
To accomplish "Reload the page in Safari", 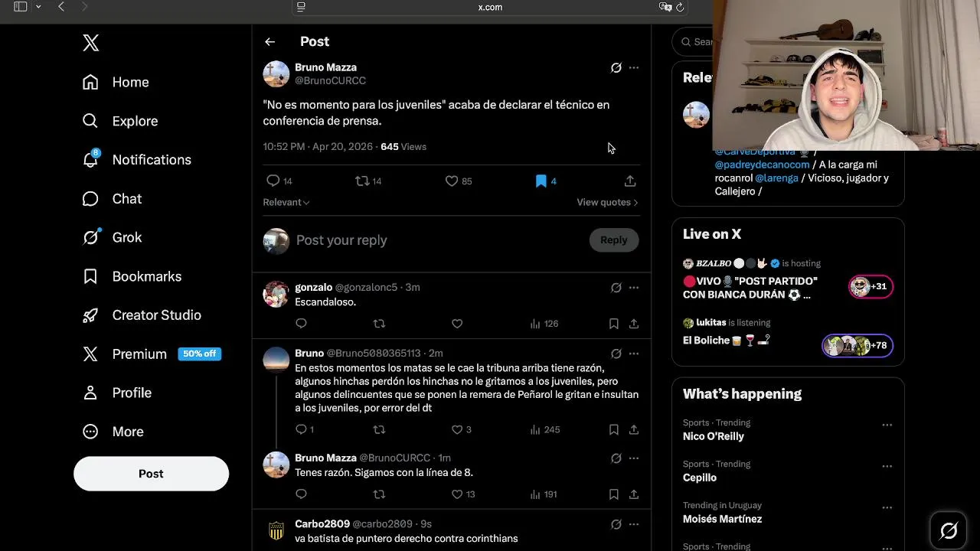I will pyautogui.click(x=679, y=7).
